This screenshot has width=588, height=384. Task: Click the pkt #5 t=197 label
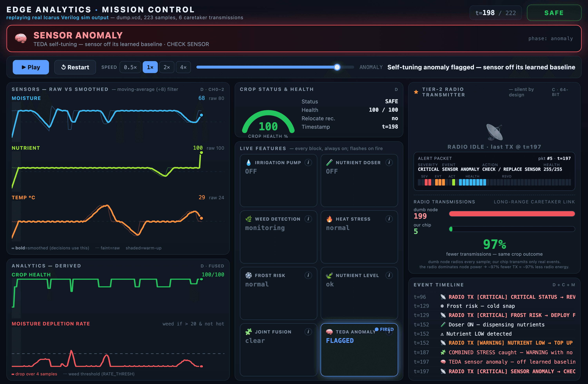tap(554, 158)
